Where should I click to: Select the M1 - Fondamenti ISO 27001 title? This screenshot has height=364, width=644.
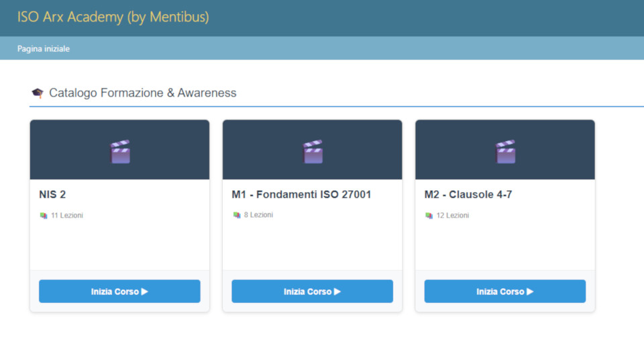tap(301, 195)
